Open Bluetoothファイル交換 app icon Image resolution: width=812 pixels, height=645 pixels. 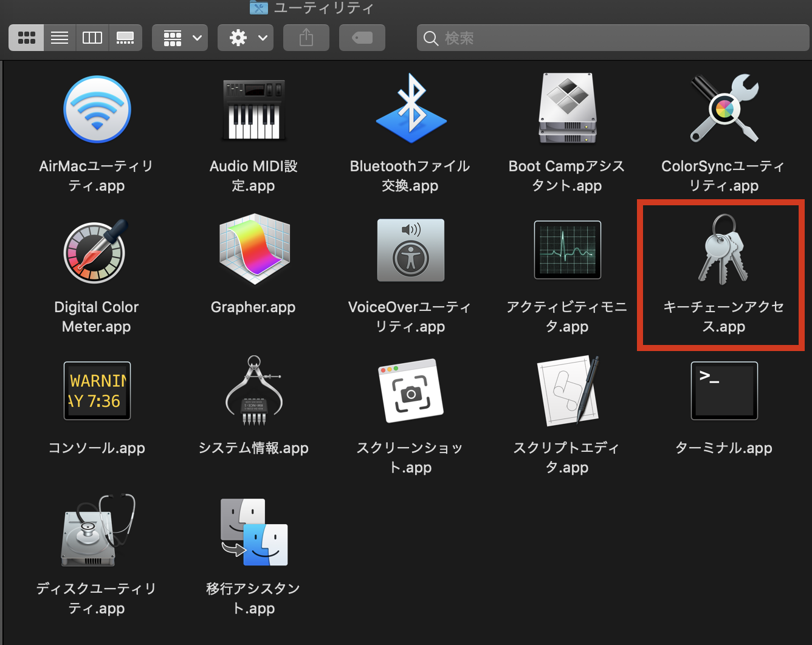pyautogui.click(x=411, y=108)
